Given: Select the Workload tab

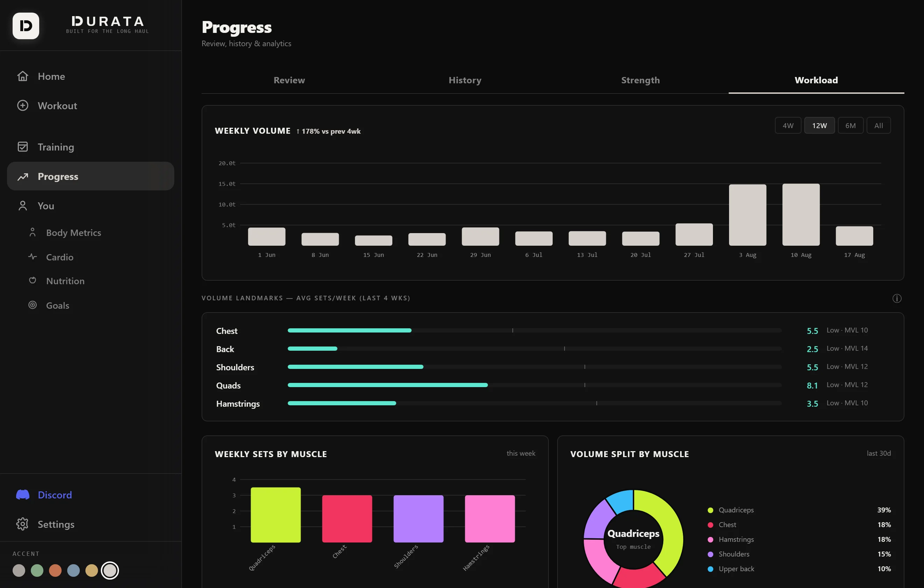Looking at the screenshot, I should pos(816,80).
